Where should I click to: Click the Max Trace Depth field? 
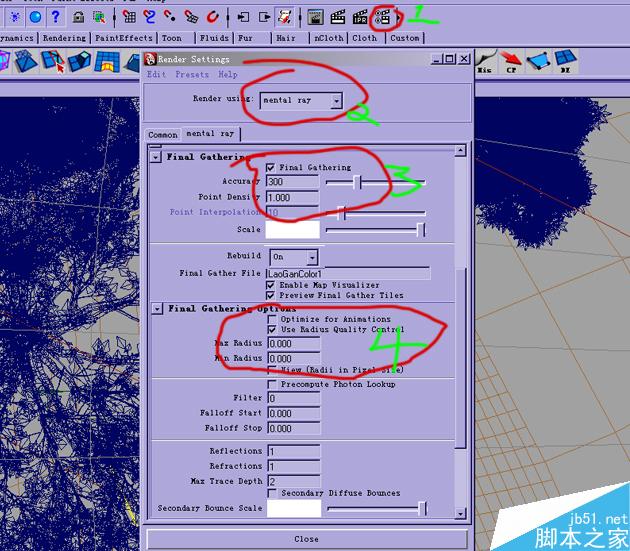[x=294, y=481]
